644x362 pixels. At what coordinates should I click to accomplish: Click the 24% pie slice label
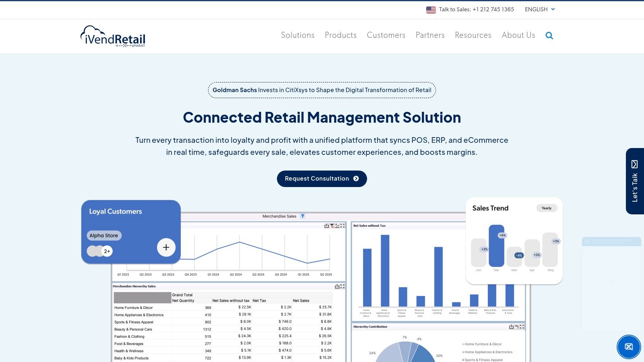pyautogui.click(x=372, y=353)
